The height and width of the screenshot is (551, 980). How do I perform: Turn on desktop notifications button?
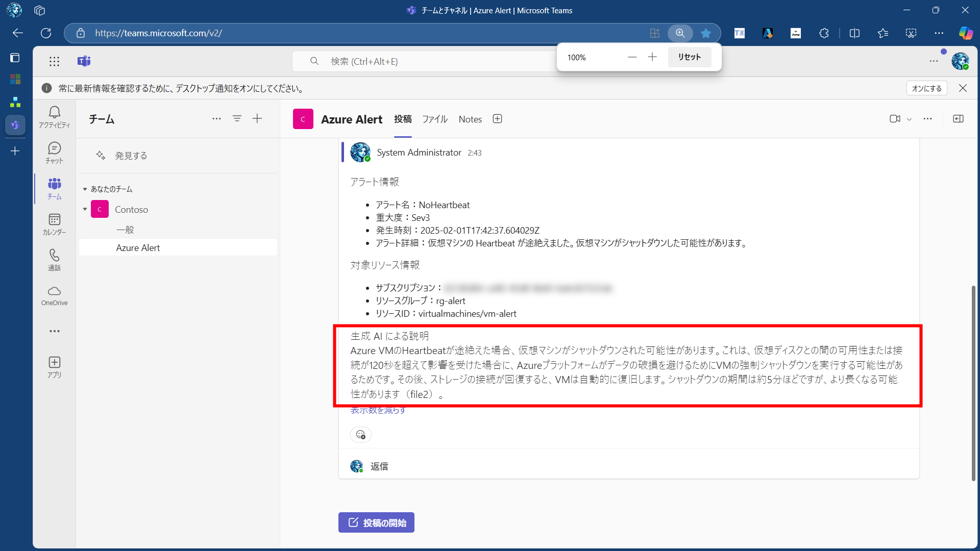(926, 88)
